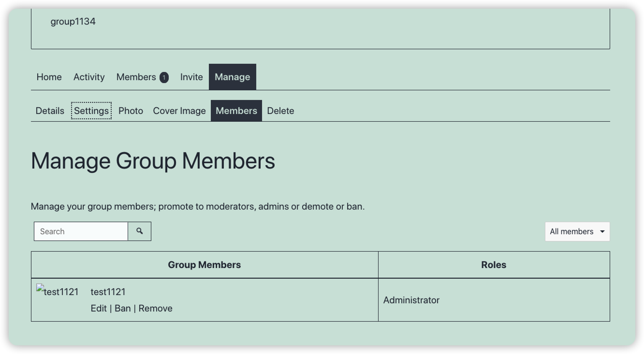Switch to the Members subtab under Manage
The height and width of the screenshot is (354, 644).
click(236, 111)
